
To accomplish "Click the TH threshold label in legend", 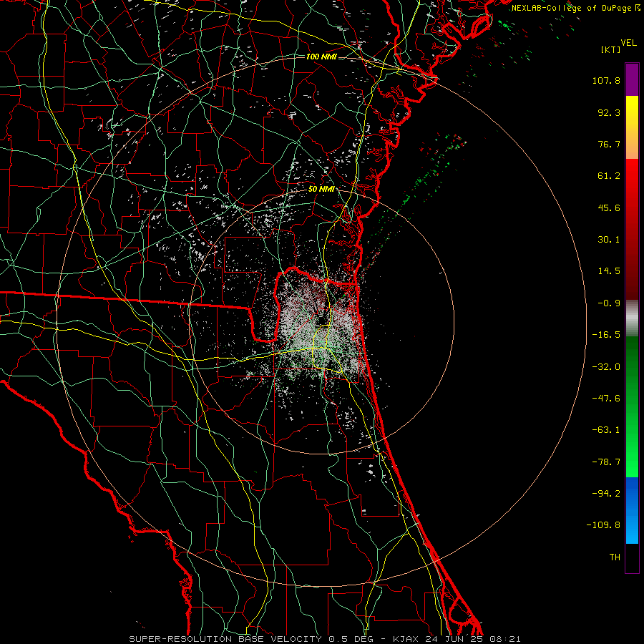I will point(615,557).
